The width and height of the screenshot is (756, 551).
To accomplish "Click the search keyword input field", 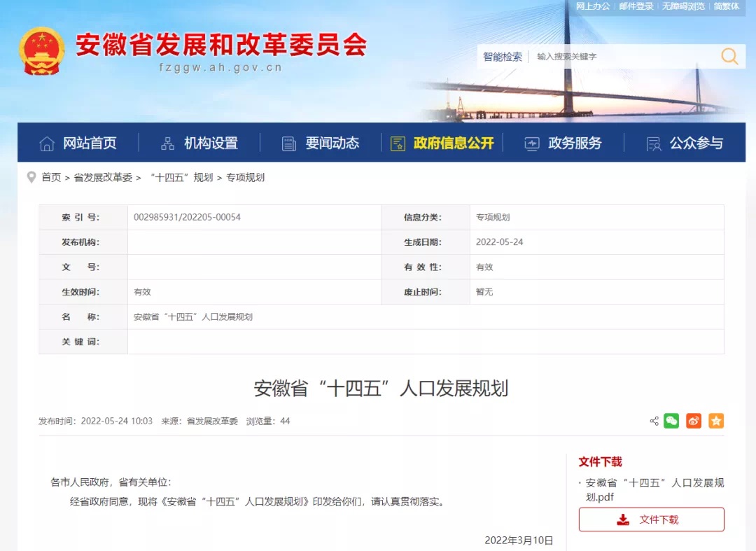I will (624, 57).
